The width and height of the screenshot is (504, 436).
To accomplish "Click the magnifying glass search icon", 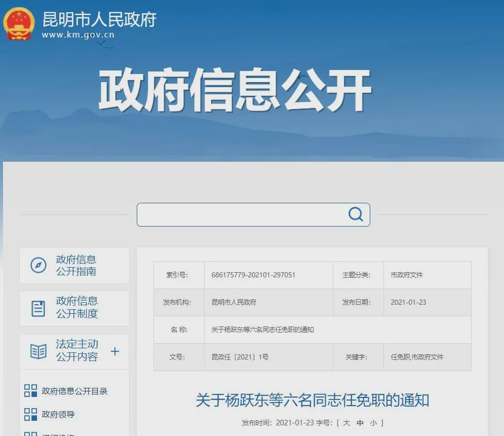I will pos(356,214).
